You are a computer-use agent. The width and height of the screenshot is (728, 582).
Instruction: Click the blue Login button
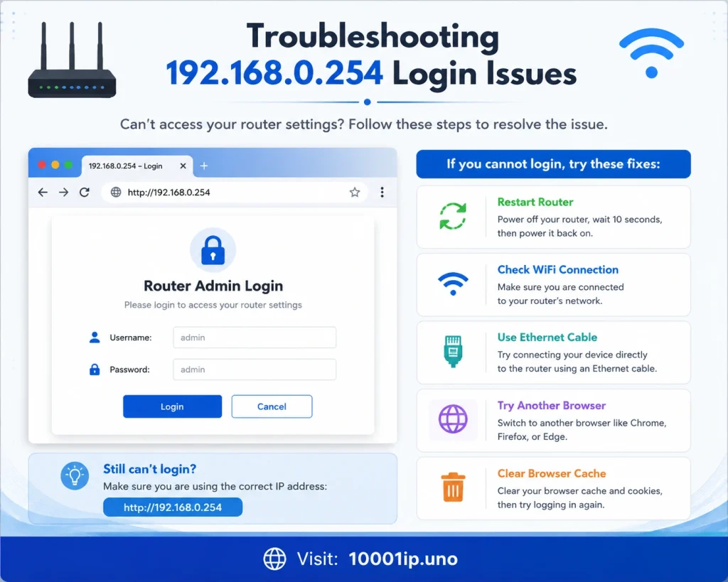tap(172, 406)
